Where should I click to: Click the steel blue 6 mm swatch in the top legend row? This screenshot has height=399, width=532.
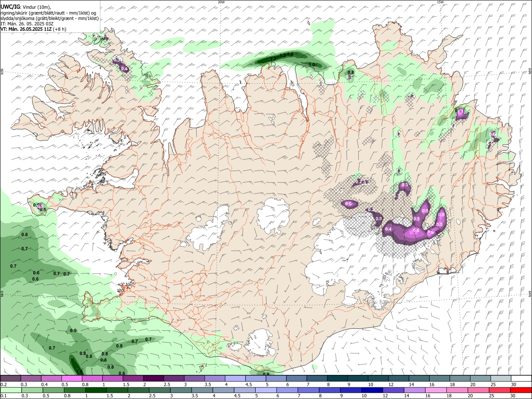click(297, 379)
